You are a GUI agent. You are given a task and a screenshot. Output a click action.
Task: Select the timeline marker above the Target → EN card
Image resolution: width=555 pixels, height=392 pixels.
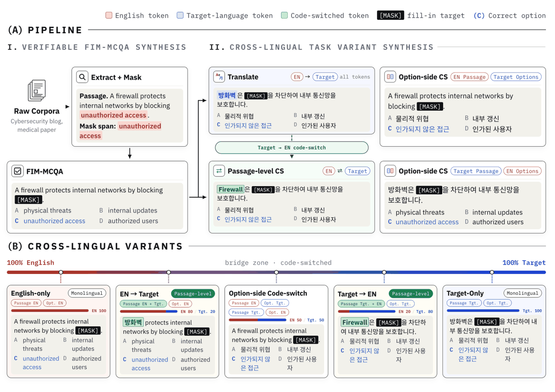tap(384, 272)
